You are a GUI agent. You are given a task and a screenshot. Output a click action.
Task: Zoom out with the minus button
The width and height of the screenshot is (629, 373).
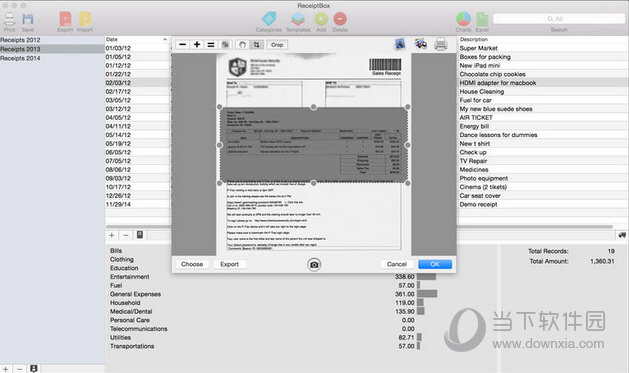(183, 45)
